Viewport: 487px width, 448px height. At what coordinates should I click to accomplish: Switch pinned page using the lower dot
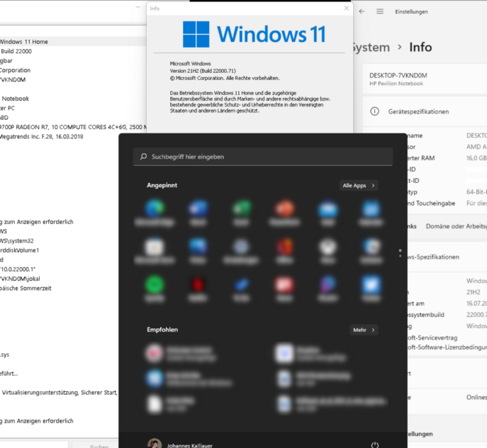400,256
